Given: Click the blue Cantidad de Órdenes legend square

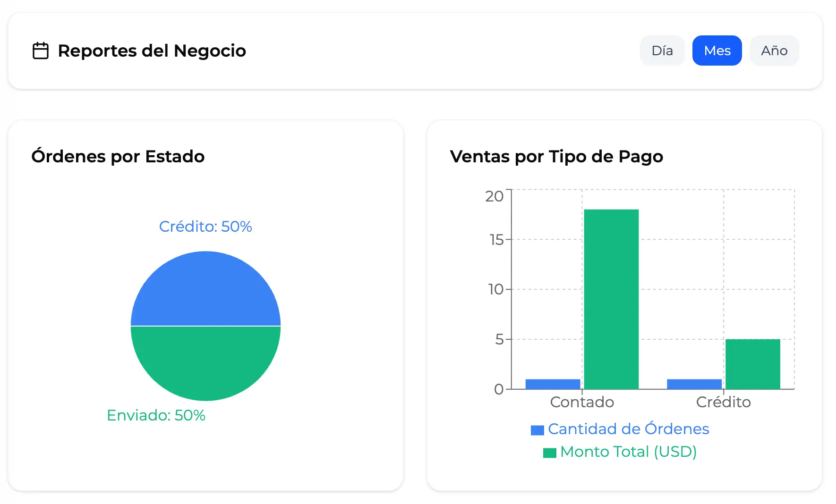Looking at the screenshot, I should click(537, 430).
